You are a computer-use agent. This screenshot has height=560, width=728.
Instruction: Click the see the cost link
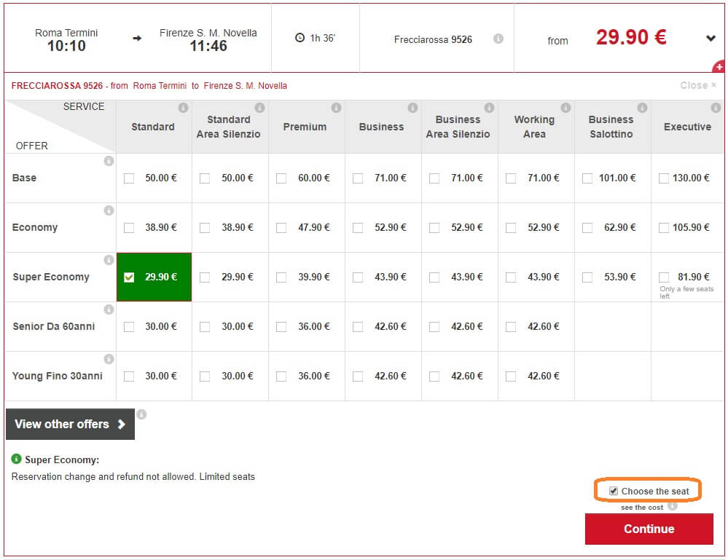click(x=642, y=507)
